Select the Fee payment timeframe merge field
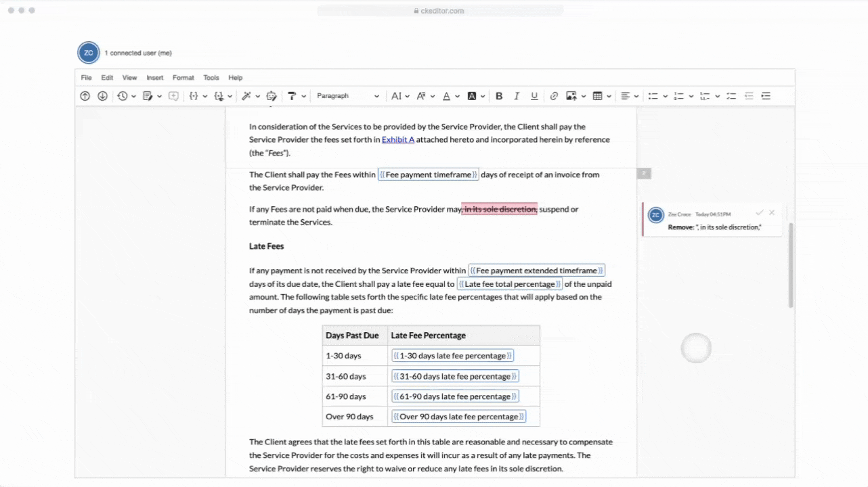 pyautogui.click(x=429, y=175)
